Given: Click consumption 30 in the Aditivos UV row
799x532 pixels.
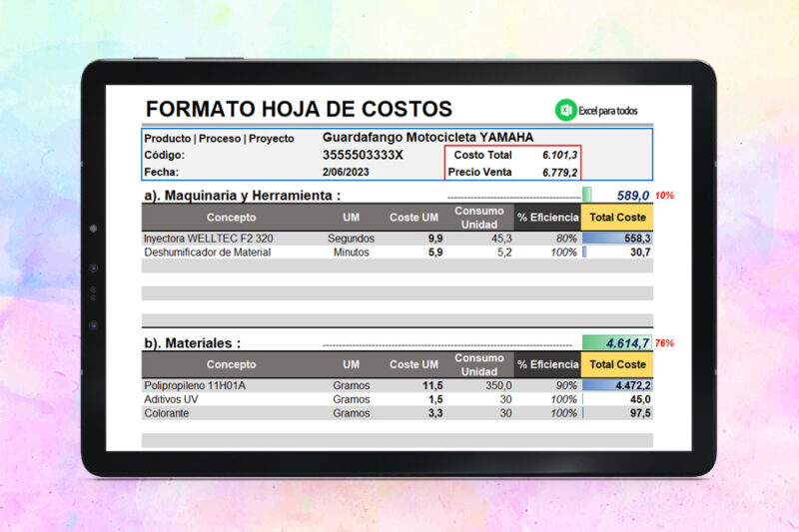Looking at the screenshot, I should (x=505, y=399).
